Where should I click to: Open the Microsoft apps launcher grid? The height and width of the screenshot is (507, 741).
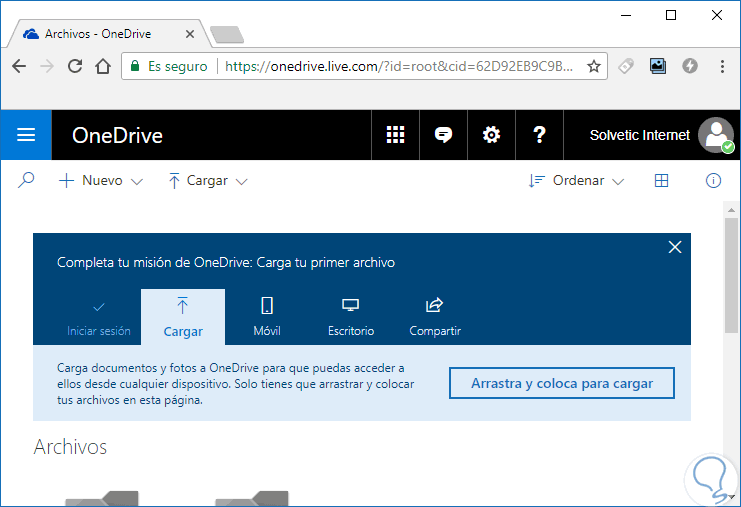[x=396, y=135]
